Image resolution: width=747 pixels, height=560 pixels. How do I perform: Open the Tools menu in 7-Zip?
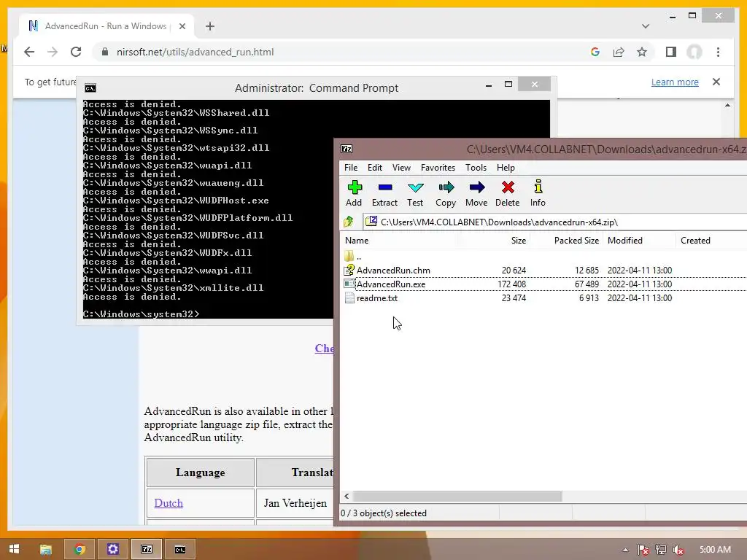476,168
